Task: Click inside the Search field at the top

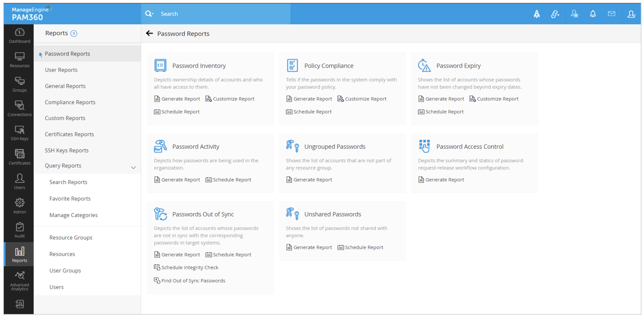Action: (207, 14)
